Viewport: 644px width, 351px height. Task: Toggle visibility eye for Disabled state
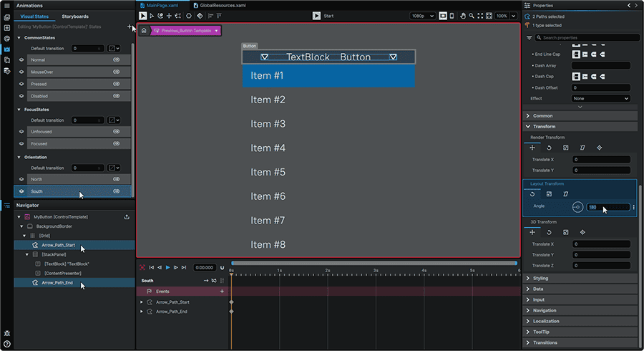[x=21, y=96]
